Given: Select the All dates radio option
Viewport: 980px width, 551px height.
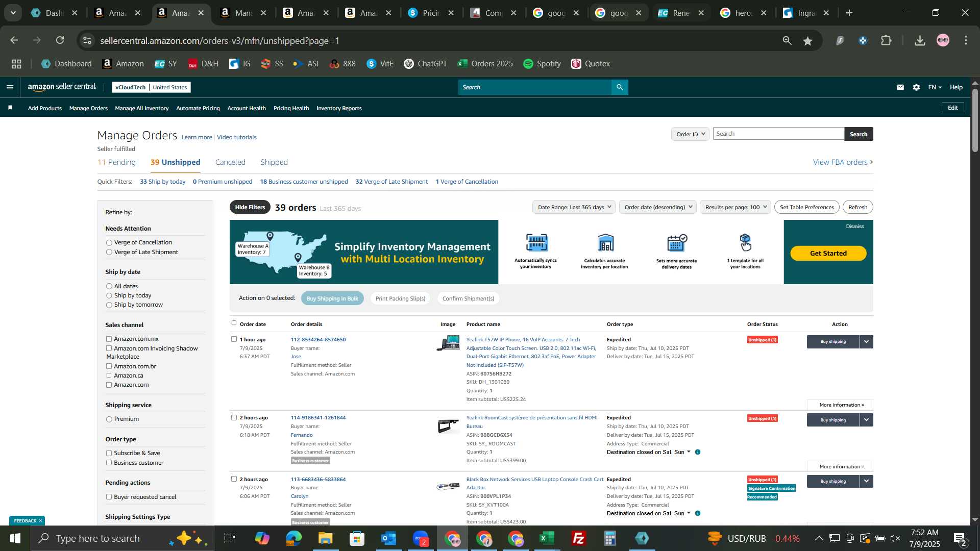Looking at the screenshot, I should click(109, 286).
